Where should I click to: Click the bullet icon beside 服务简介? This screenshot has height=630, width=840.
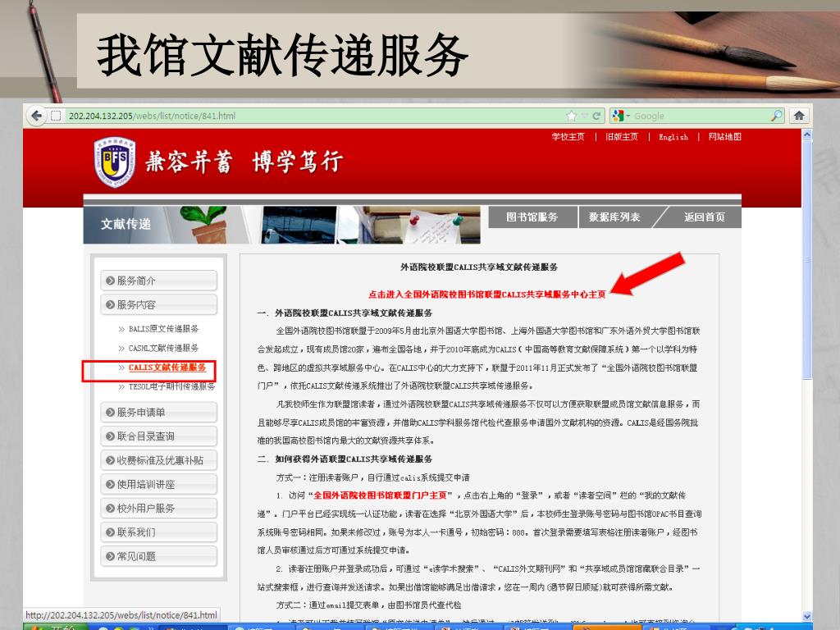point(111,281)
